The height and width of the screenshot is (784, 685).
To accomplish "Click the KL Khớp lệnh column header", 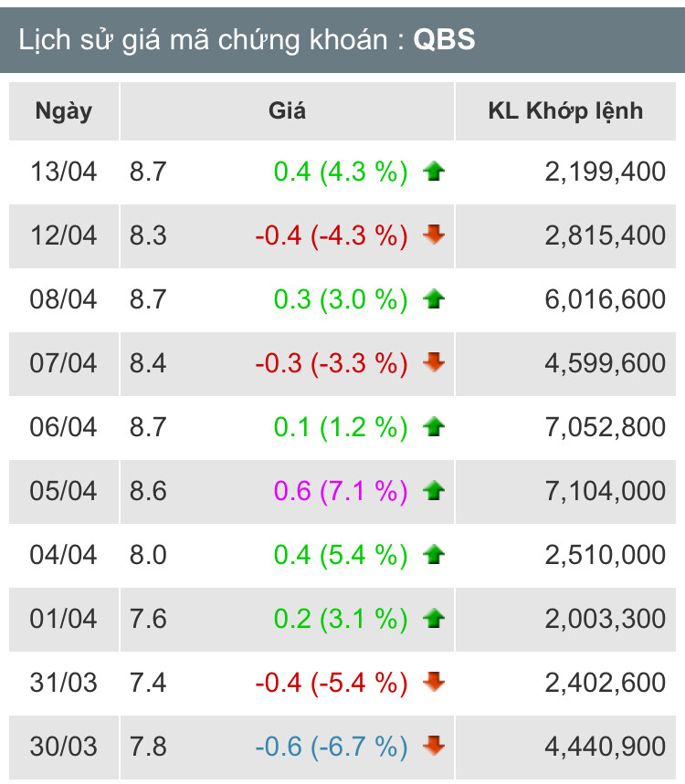I will coord(566,111).
